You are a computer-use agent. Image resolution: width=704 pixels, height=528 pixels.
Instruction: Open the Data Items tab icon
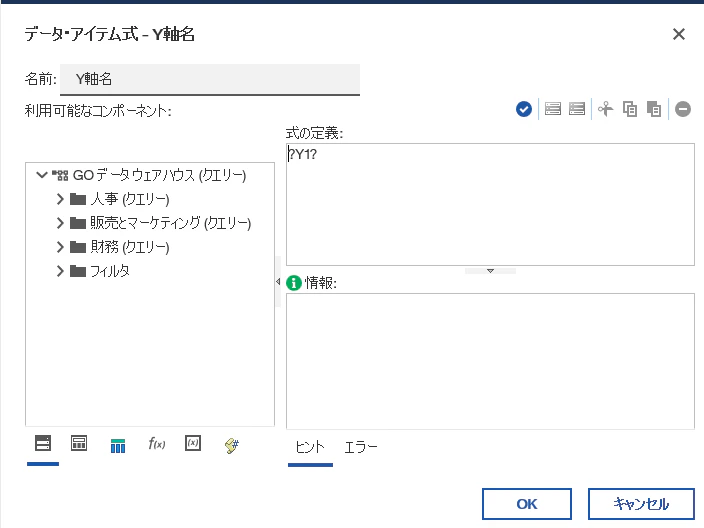tap(79, 444)
